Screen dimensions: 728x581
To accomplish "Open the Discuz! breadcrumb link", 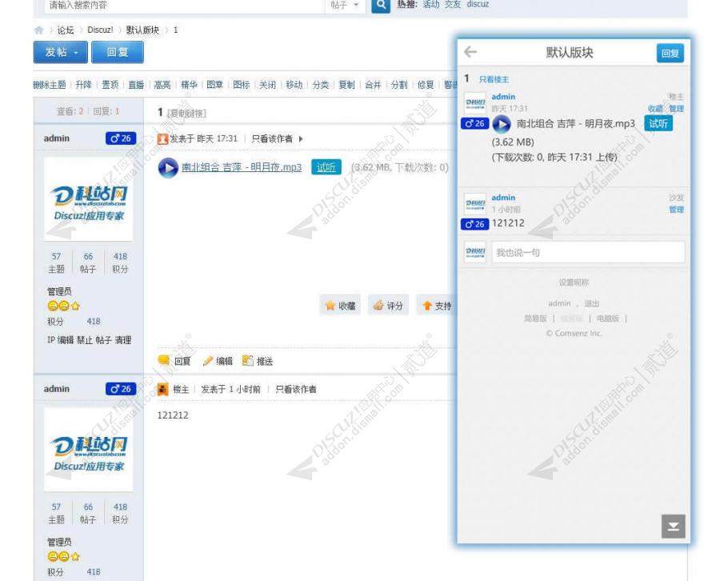I will pos(100,30).
